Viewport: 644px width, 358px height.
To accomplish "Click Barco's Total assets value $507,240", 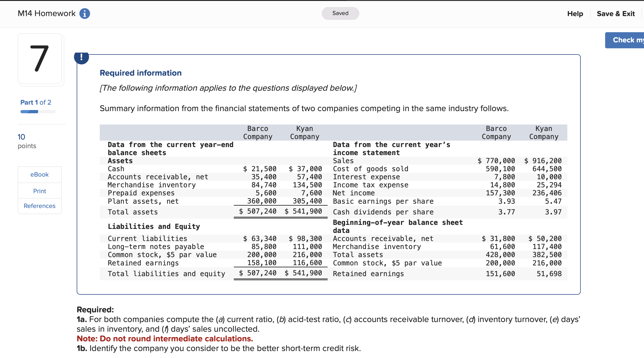I will point(258,211).
